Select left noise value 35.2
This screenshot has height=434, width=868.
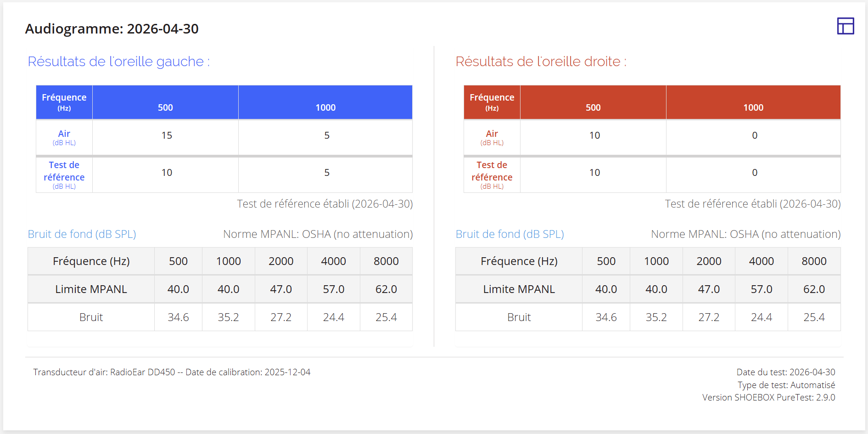[x=228, y=317]
